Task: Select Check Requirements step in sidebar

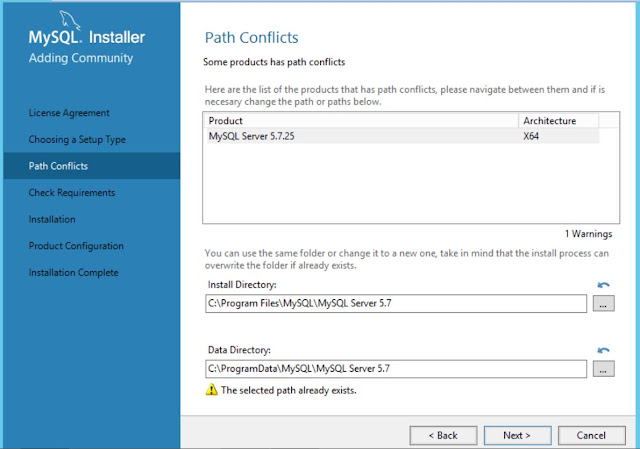Action: 72,193
